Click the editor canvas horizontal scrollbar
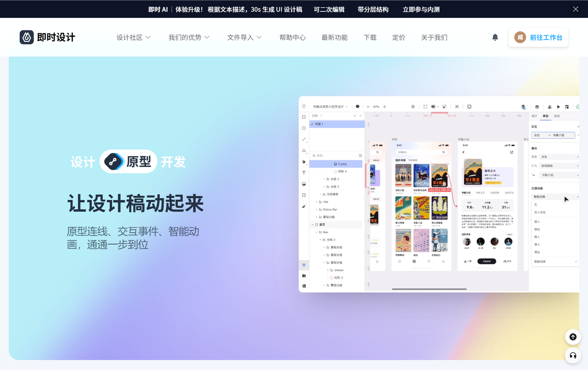This screenshot has height=370, width=588. pos(429,289)
